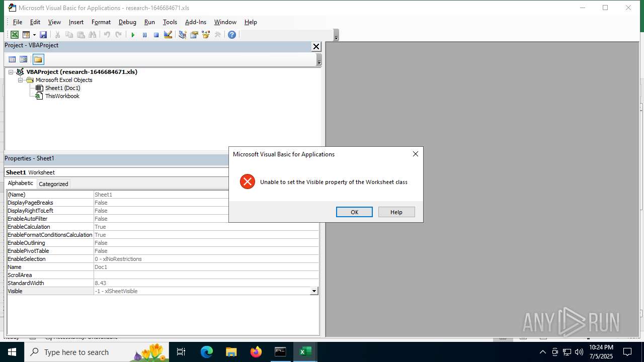Click the Redo toolbar icon
Screen dimensions: 644x362
point(118,35)
